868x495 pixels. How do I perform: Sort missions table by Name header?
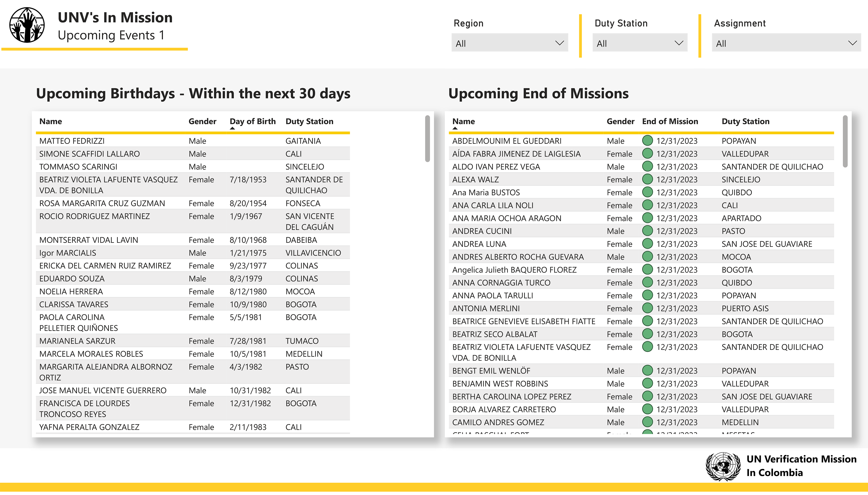463,121
